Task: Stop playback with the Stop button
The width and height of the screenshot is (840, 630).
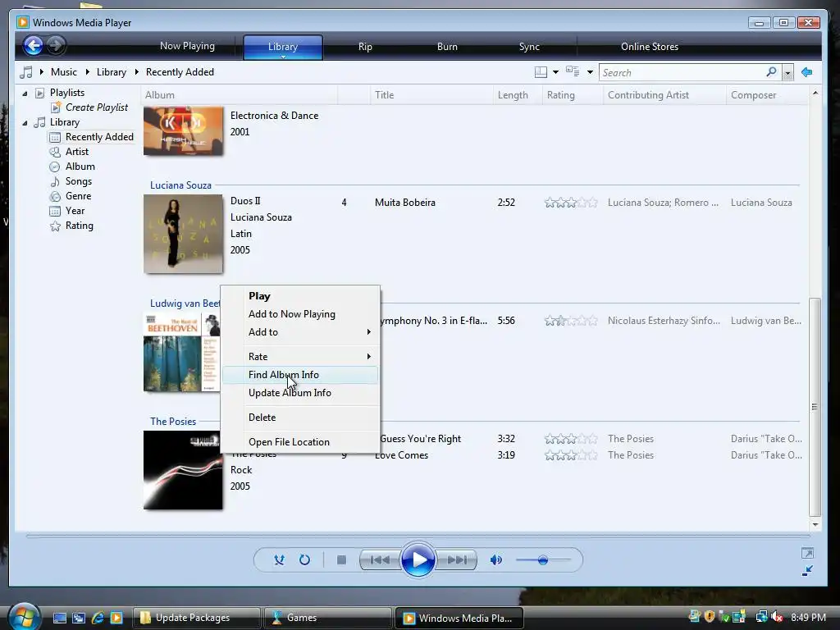Action: [341, 559]
